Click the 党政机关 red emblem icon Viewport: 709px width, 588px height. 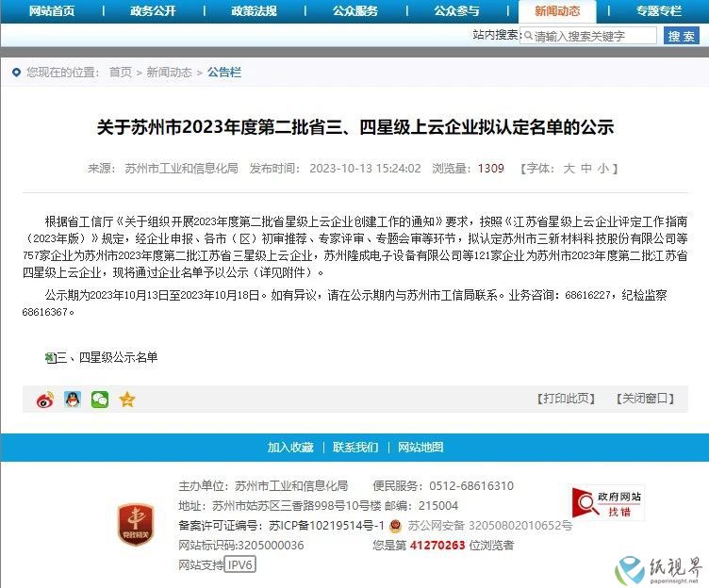click(x=136, y=524)
